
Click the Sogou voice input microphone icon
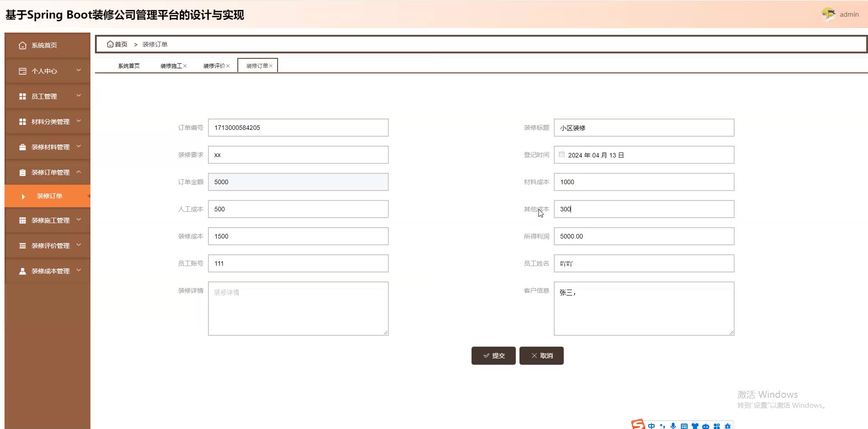coord(673,426)
